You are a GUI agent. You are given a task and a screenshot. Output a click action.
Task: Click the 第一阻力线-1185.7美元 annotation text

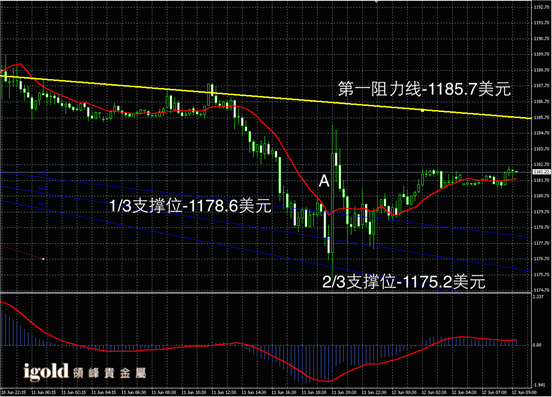coord(424,89)
